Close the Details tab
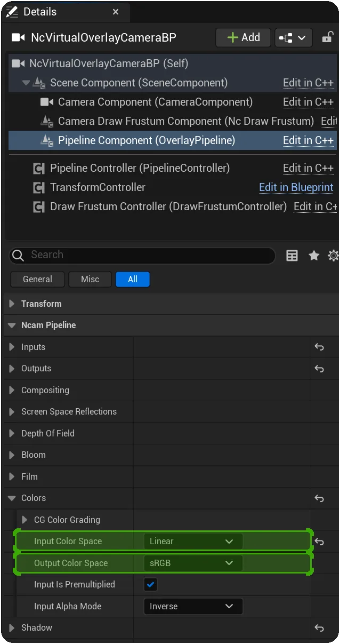 tap(116, 12)
